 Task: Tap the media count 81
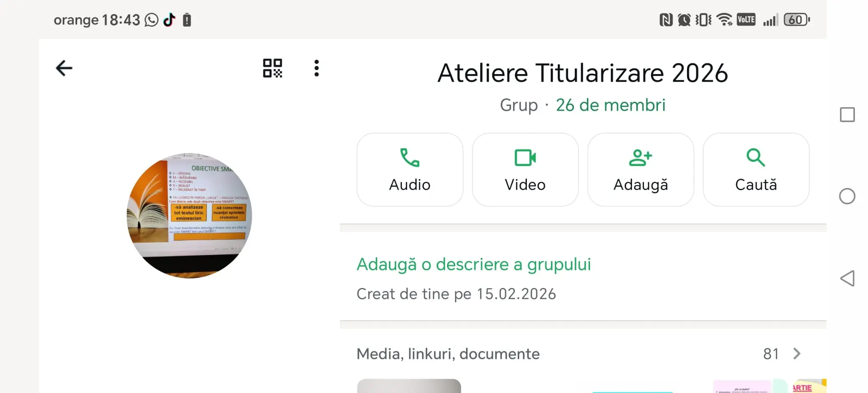pyautogui.click(x=771, y=354)
